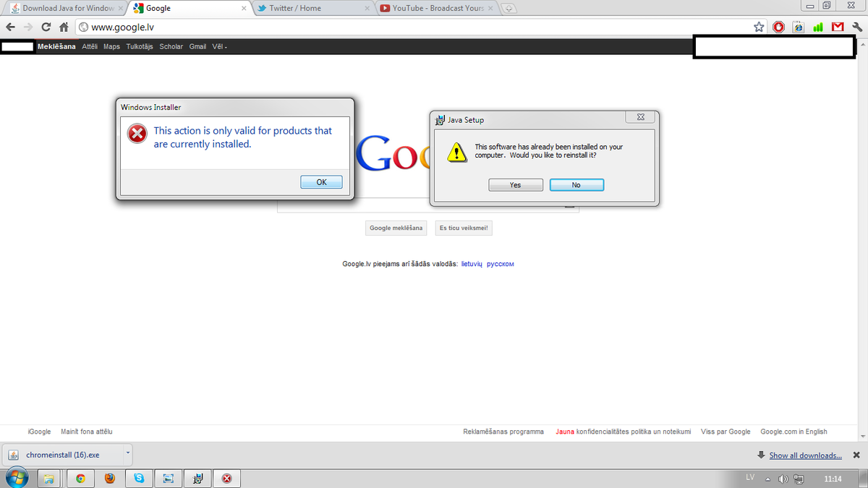Image resolution: width=868 pixels, height=488 pixels.
Task: Click the volume icon in system tray
Action: coord(783,479)
